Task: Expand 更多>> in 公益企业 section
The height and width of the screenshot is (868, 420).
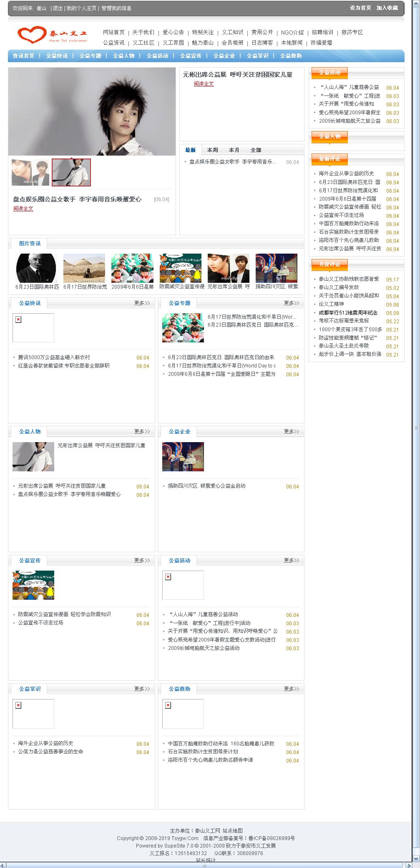Action: [292, 432]
